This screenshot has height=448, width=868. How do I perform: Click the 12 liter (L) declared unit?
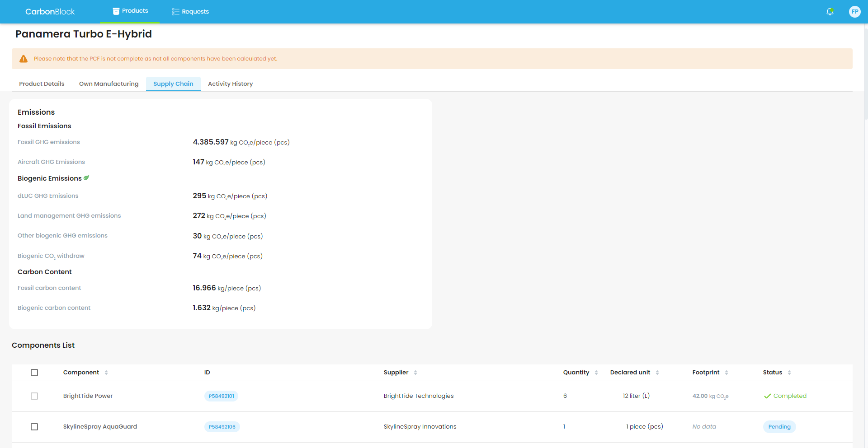coord(636,396)
